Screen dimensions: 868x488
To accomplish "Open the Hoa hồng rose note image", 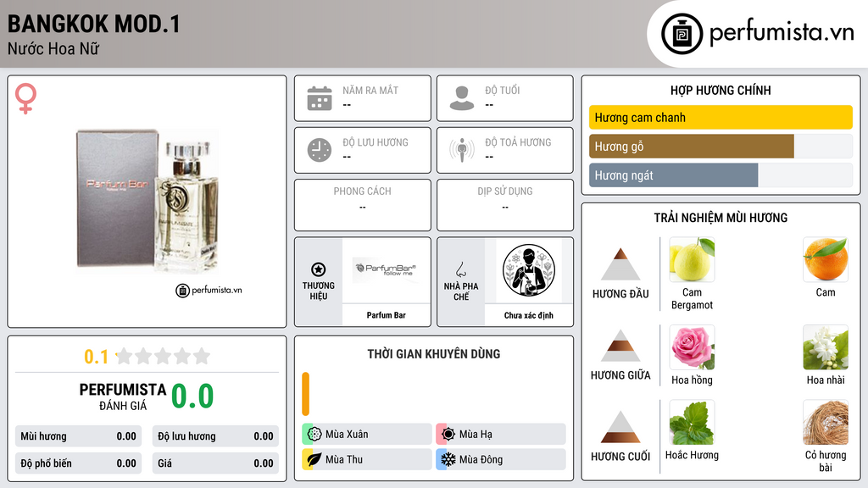I will coord(692,347).
